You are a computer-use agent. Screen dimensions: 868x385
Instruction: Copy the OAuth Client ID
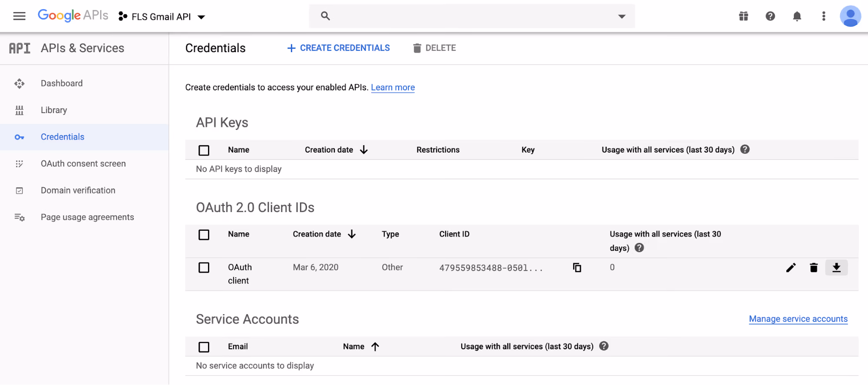coord(577,268)
